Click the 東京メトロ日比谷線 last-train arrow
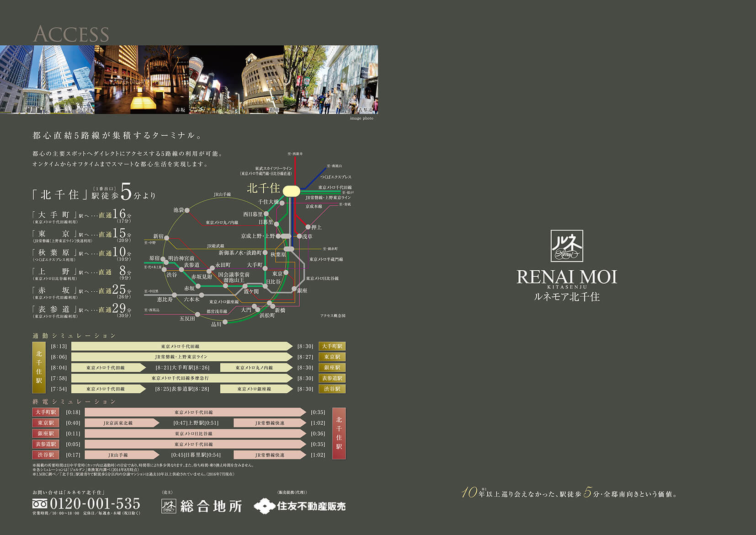Screen dimensions: 756x535 (195, 433)
